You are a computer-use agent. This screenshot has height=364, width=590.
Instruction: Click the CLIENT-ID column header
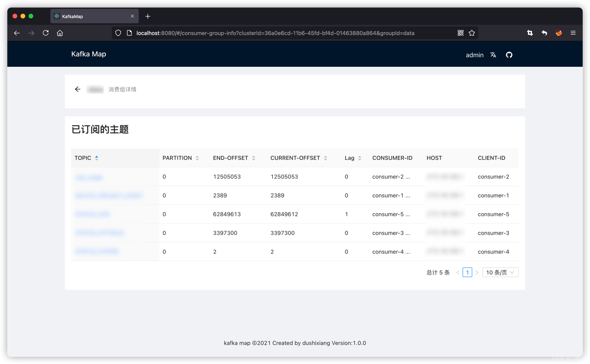point(491,158)
